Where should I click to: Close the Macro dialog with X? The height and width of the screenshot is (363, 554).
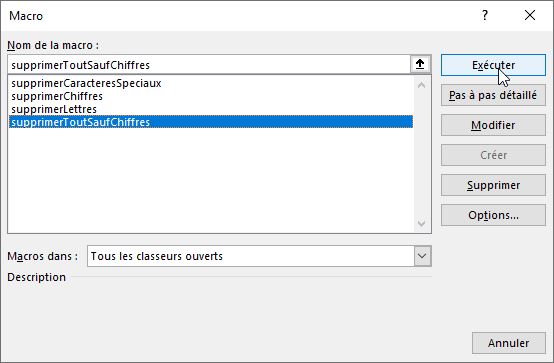pyautogui.click(x=530, y=15)
